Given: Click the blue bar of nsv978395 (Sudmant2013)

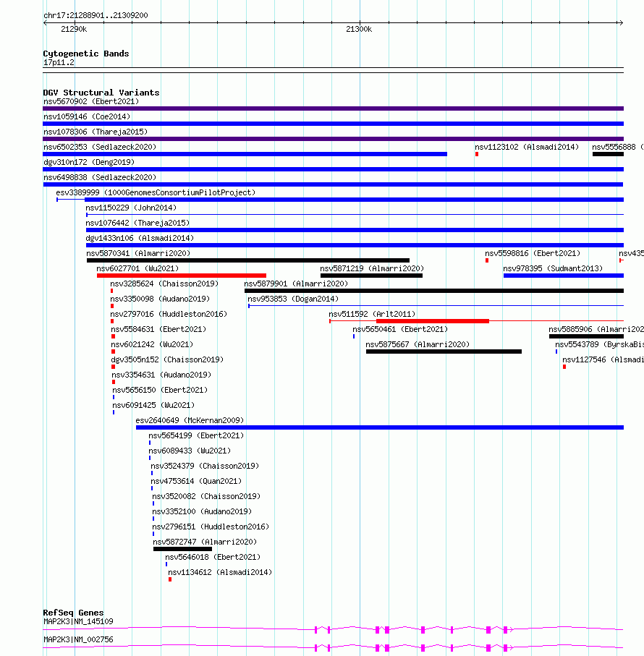Looking at the screenshot, I should [x=564, y=276].
